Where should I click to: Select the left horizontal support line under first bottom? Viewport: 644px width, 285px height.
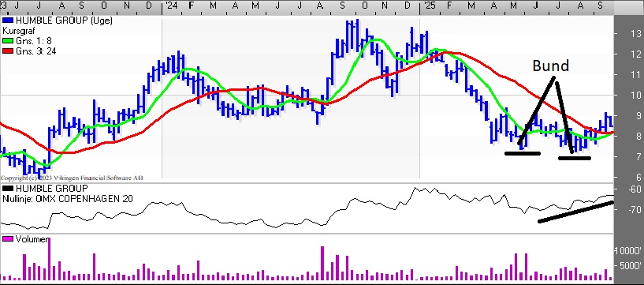click(x=523, y=153)
